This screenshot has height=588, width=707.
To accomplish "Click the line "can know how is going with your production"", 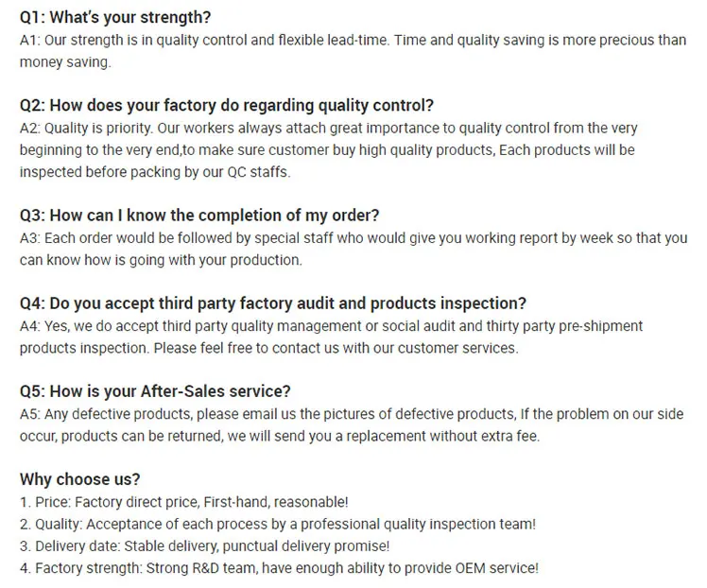I will [161, 260].
